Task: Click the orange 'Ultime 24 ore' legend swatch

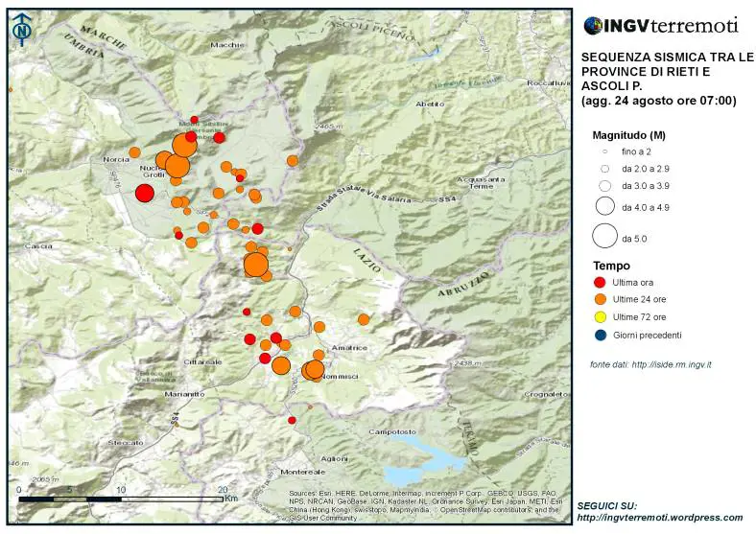Action: 601,300
